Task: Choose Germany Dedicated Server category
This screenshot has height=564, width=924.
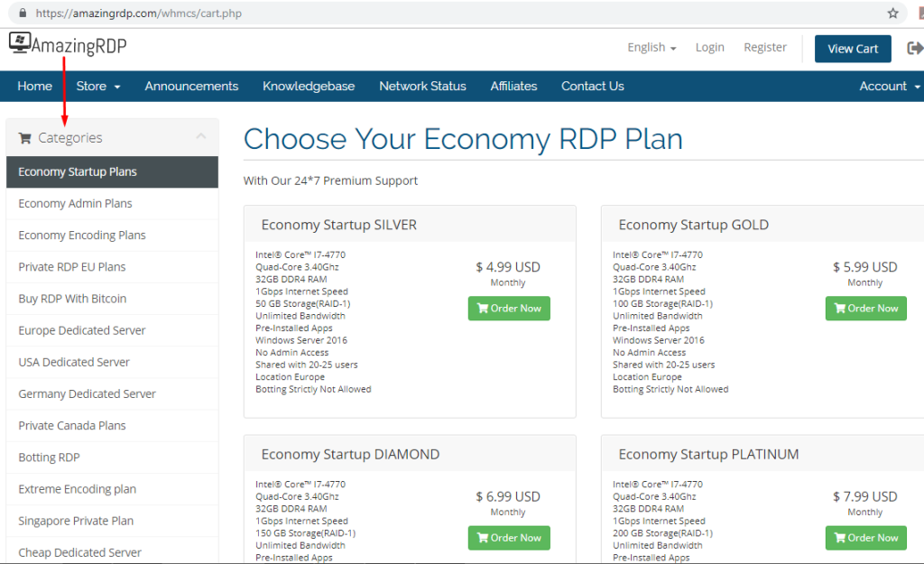Action: pyautogui.click(x=87, y=394)
